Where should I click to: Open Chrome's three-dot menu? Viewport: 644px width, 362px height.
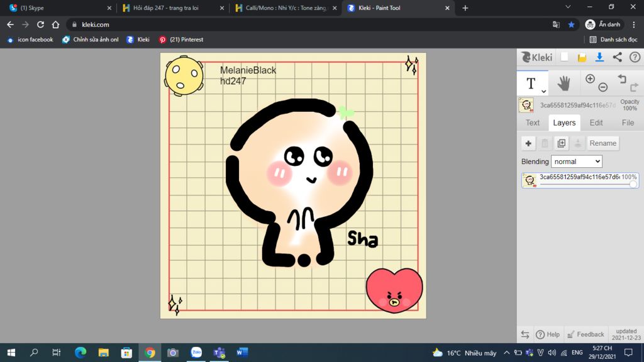pos(634,25)
